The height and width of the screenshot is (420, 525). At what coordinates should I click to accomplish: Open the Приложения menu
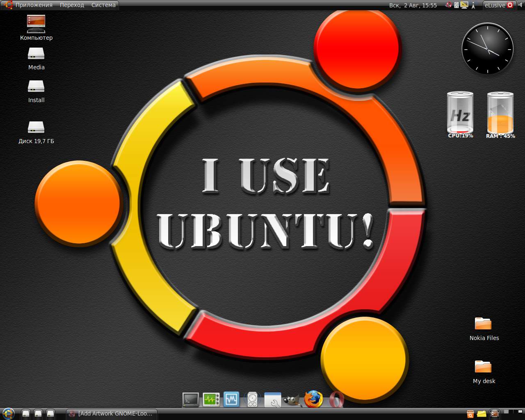[34, 5]
